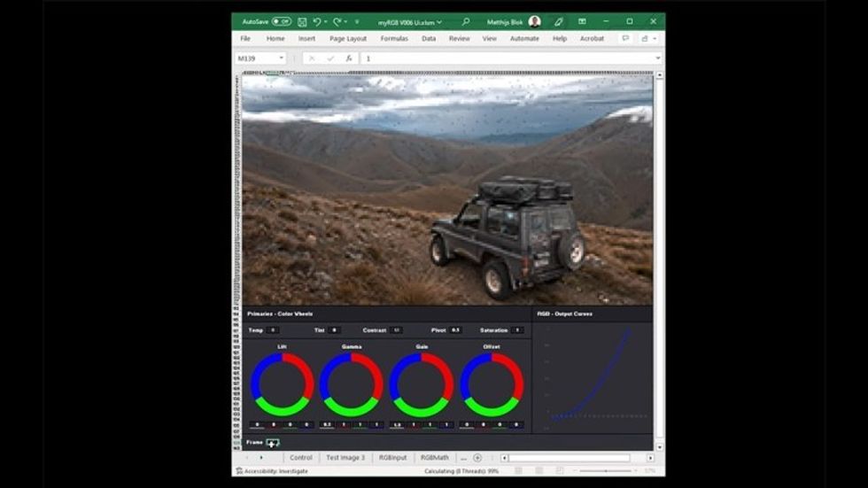Switch to Page Break Preview status icon
868x488 pixels.
560,471
